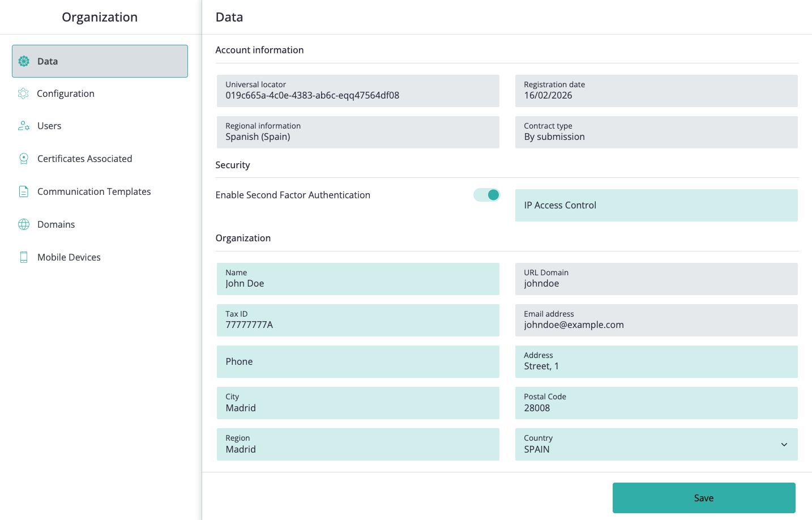This screenshot has height=520, width=812.
Task: Click the Domains globe icon
Action: click(x=24, y=224)
